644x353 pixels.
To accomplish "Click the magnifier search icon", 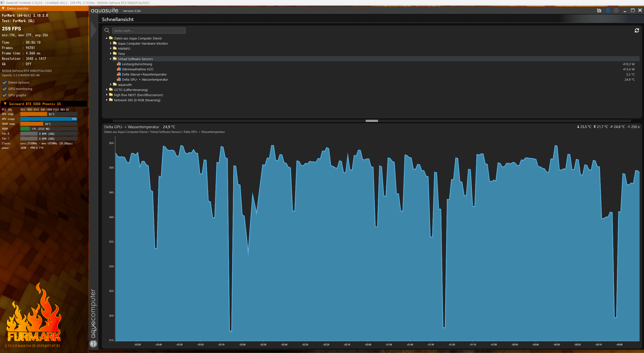I will pyautogui.click(x=107, y=31).
